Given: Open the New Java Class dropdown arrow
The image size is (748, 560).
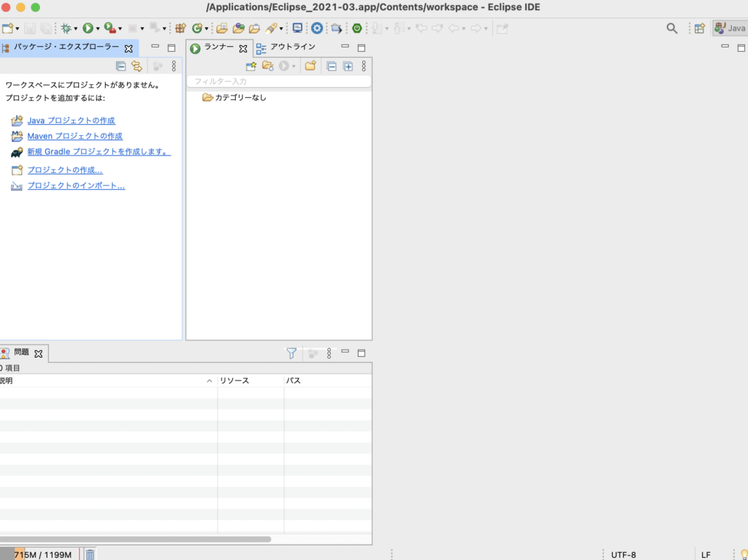Looking at the screenshot, I should pyautogui.click(x=206, y=28).
